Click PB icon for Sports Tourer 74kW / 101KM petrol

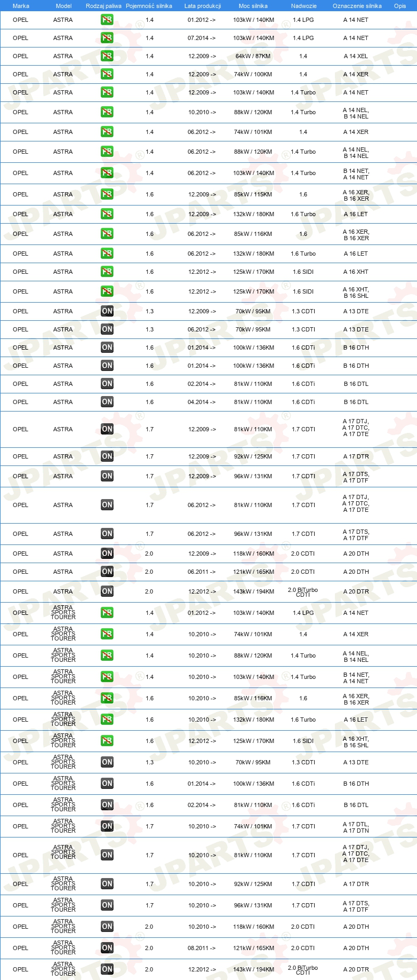107,634
